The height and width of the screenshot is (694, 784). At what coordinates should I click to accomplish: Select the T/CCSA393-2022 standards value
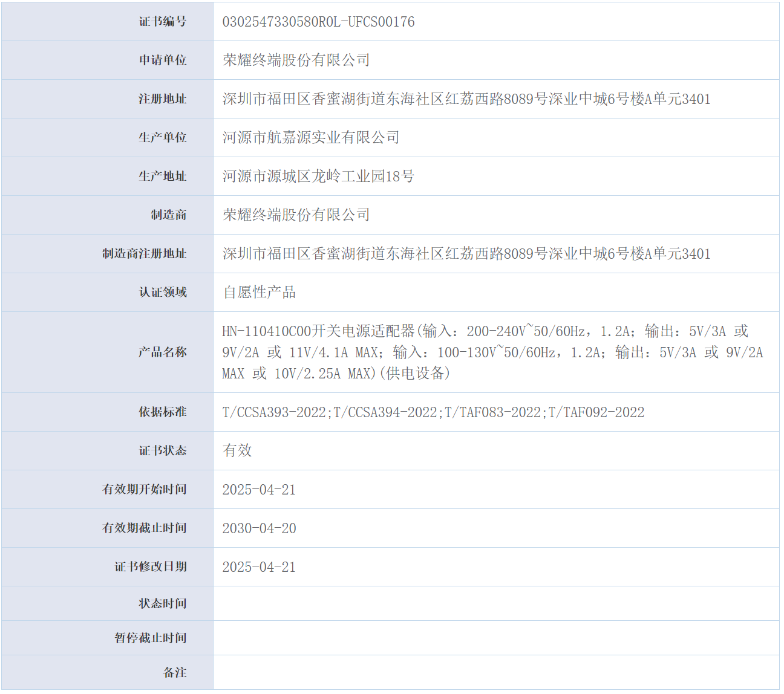(433, 412)
